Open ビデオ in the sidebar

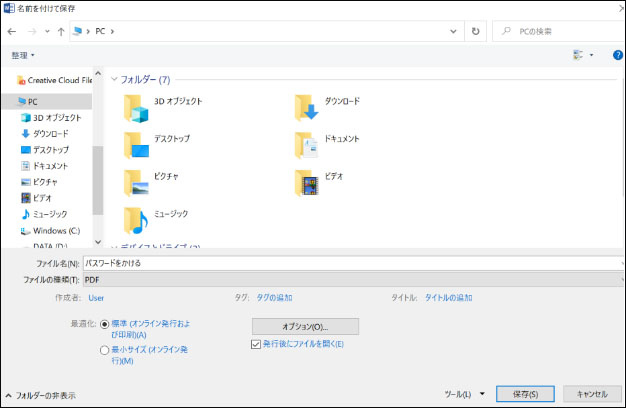point(36,198)
